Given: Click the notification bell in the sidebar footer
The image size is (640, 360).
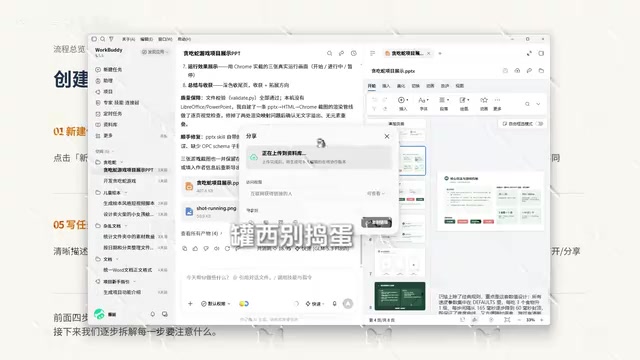Looking at the screenshot, I should pos(153,314).
